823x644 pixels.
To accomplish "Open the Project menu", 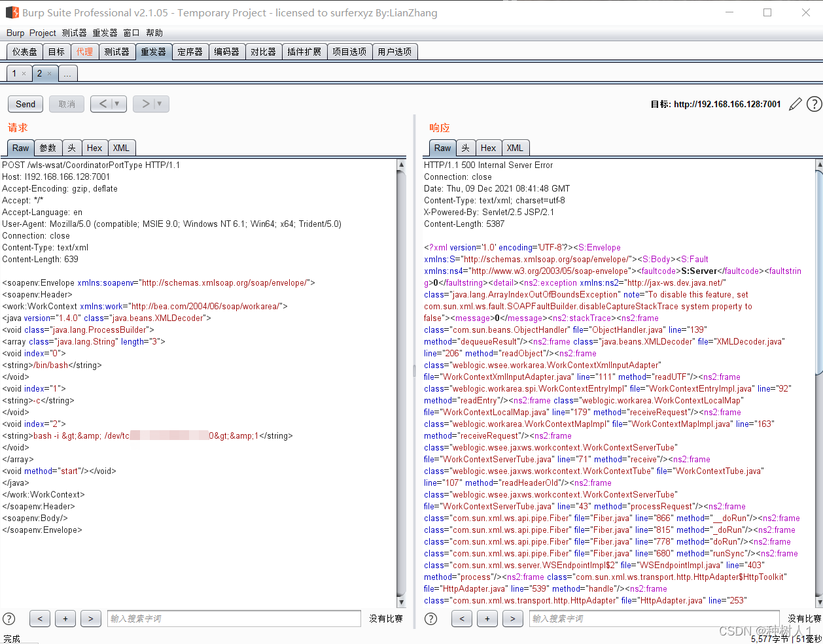I will pyautogui.click(x=43, y=33).
